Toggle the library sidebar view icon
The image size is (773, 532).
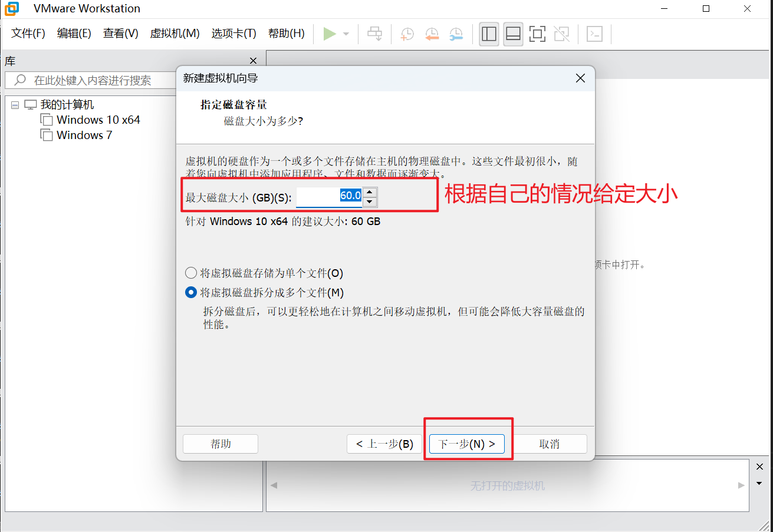click(x=489, y=34)
